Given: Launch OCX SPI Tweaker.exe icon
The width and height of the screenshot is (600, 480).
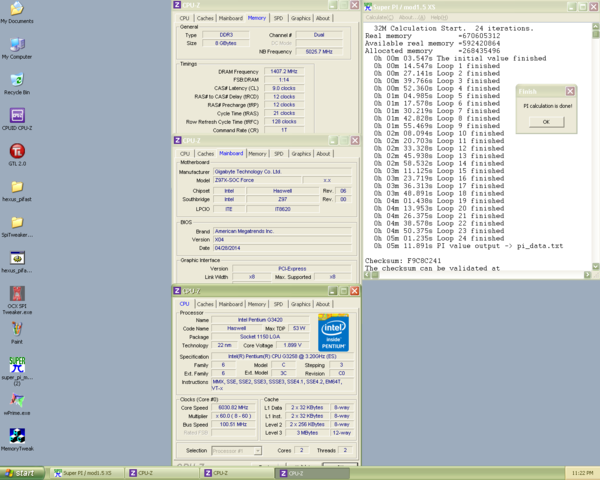Looking at the screenshot, I should point(17,300).
